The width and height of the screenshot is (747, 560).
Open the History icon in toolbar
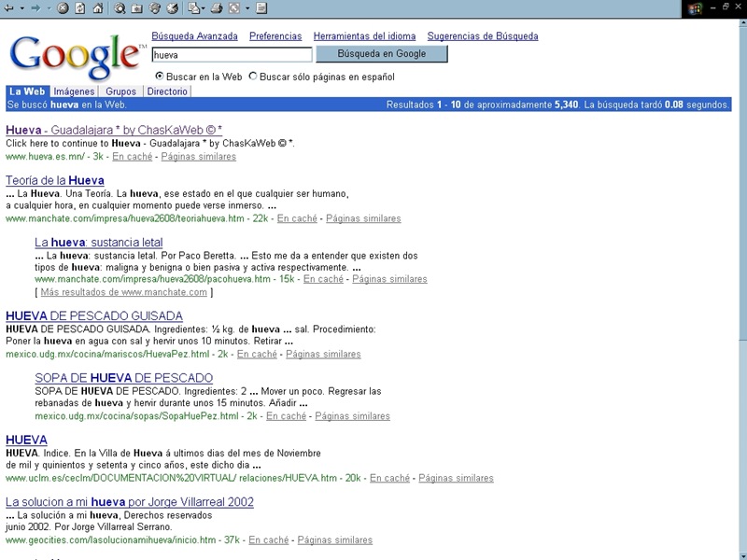click(x=173, y=8)
